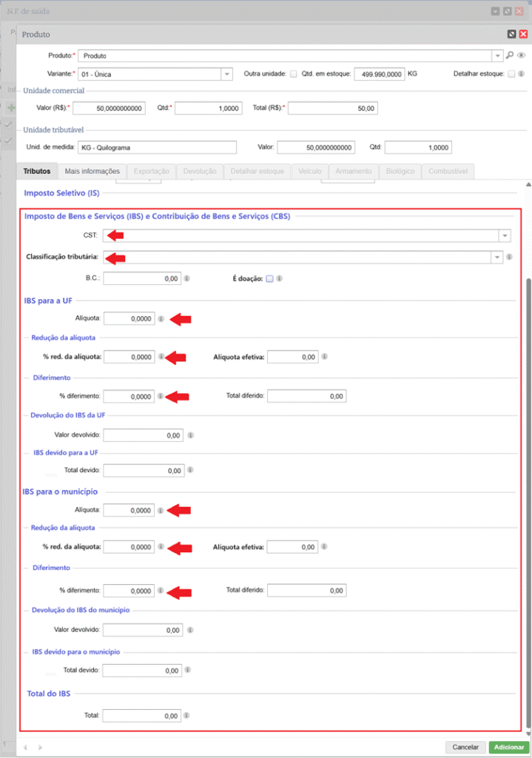This screenshot has height=758, width=532.
Task: Expand the Classificação tributária dropdown
Action: pos(498,258)
